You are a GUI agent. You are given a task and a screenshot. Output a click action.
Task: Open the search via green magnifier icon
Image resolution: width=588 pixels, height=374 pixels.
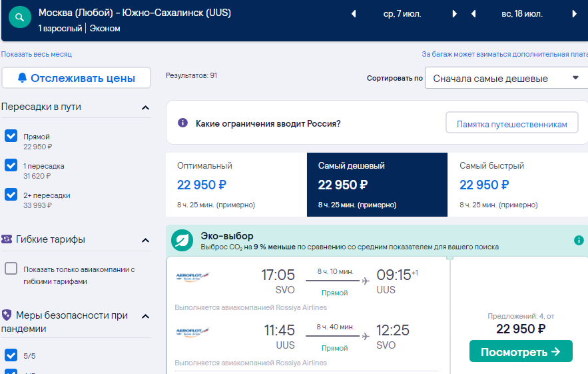19,17
